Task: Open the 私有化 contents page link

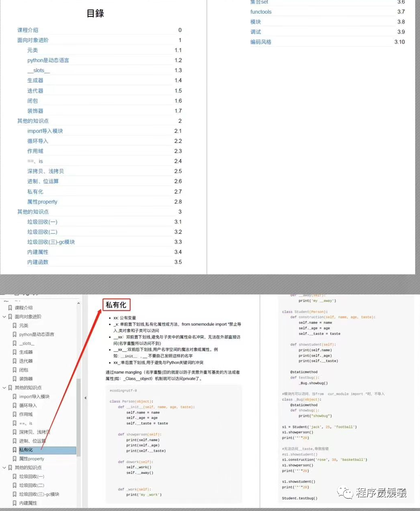Action: 35,191
